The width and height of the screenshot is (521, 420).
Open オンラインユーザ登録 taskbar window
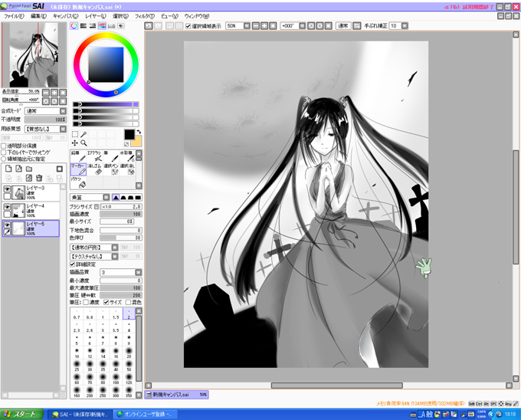click(145, 415)
